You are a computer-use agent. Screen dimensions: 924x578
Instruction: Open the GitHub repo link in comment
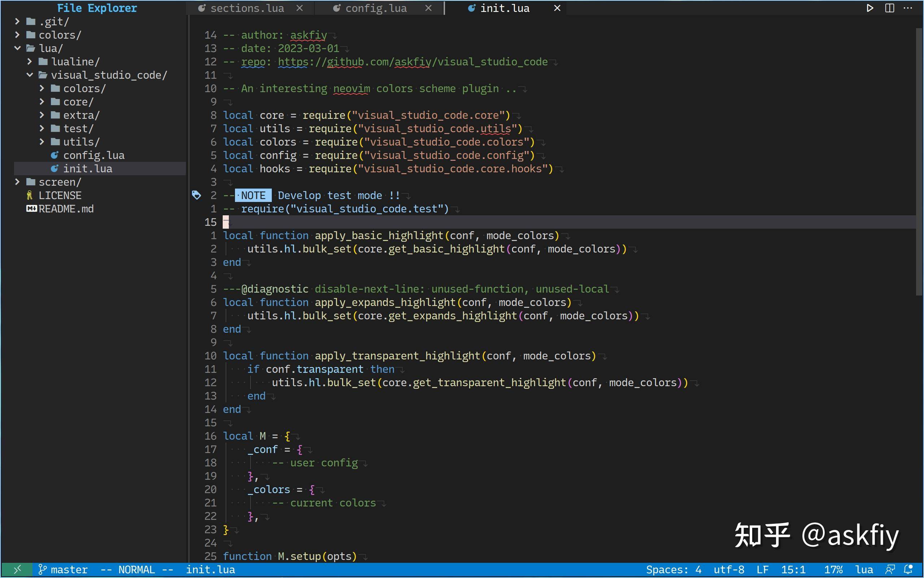413,61
